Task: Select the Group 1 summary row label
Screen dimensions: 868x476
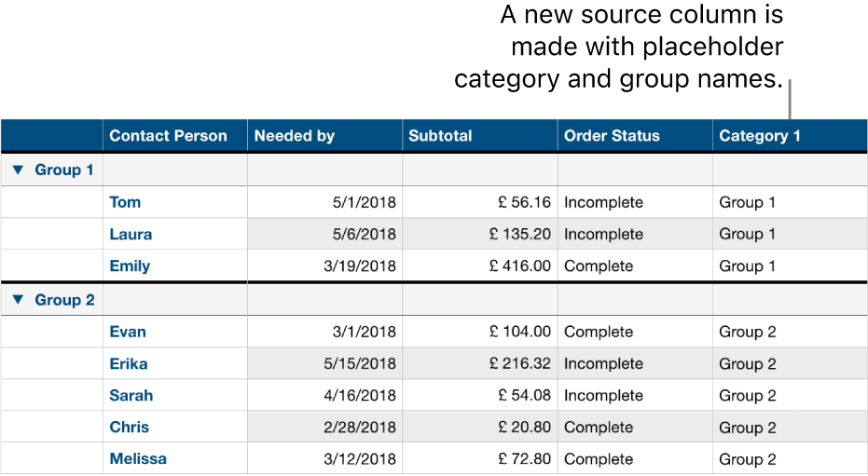Action: [64, 170]
